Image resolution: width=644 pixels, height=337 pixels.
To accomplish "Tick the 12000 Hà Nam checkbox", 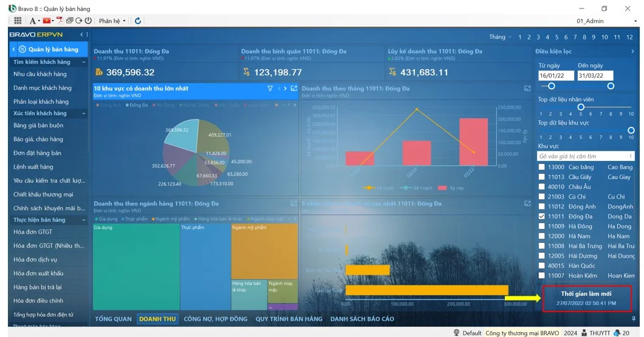I will pos(541,236).
